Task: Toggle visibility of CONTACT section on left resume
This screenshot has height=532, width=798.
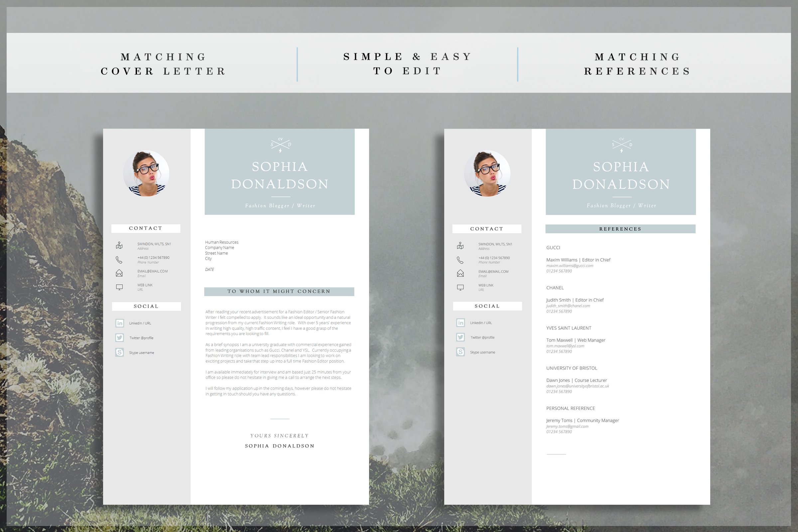Action: click(x=147, y=227)
